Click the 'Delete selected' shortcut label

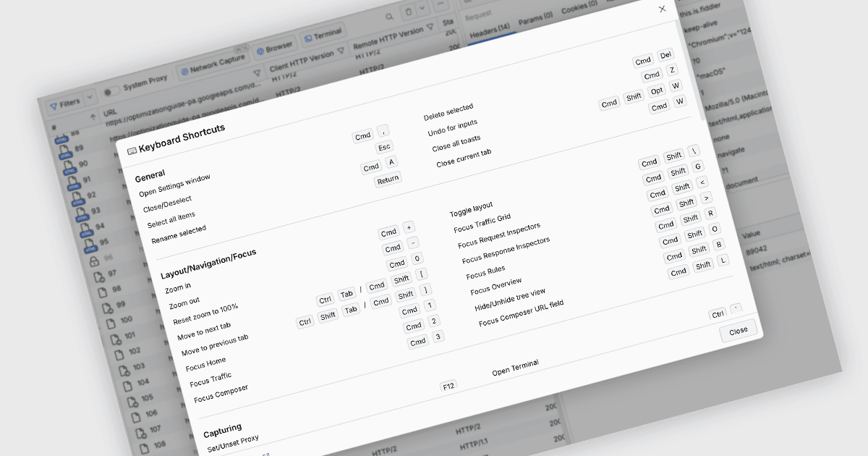click(448, 112)
